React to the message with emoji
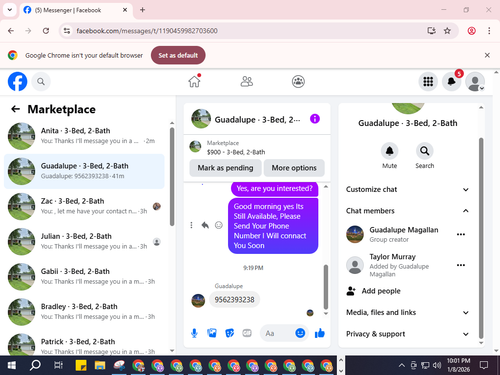Viewport: 500px width, 375px height. pyautogui.click(x=219, y=225)
